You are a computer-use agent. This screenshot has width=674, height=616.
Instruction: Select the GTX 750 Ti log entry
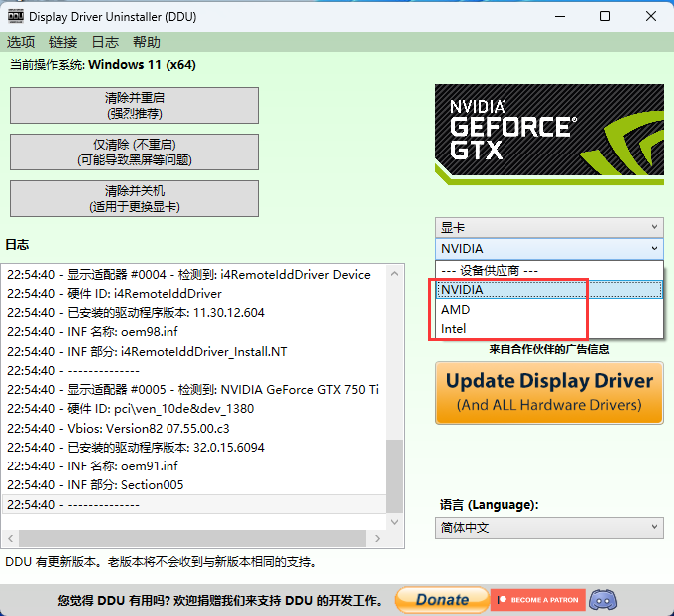coord(192,389)
